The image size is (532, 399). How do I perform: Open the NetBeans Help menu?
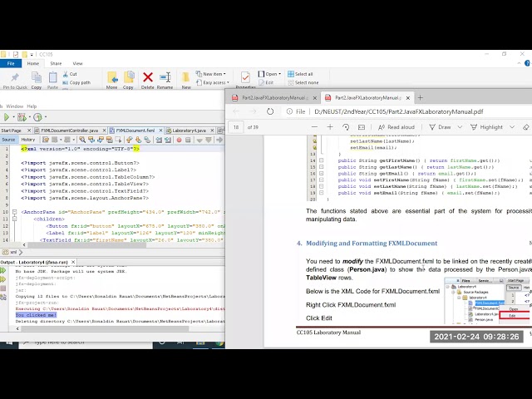coord(32,106)
